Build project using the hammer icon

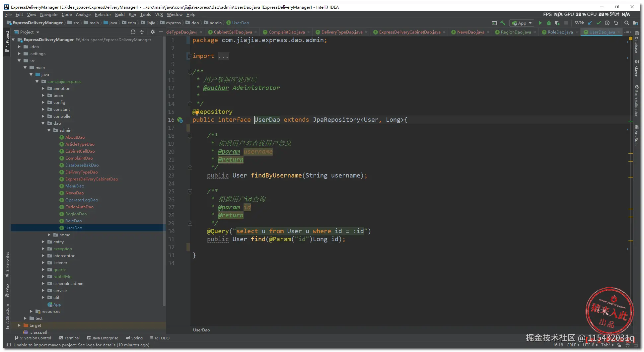tap(503, 23)
